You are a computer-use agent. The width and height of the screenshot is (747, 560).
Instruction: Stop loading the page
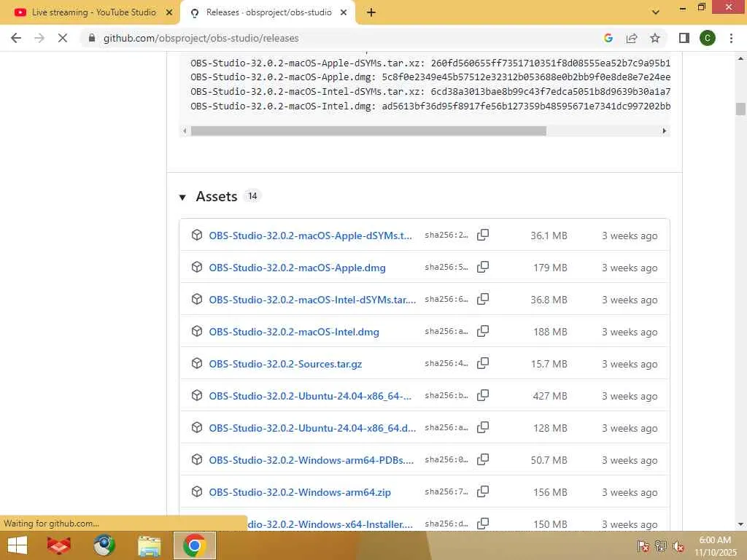point(63,38)
